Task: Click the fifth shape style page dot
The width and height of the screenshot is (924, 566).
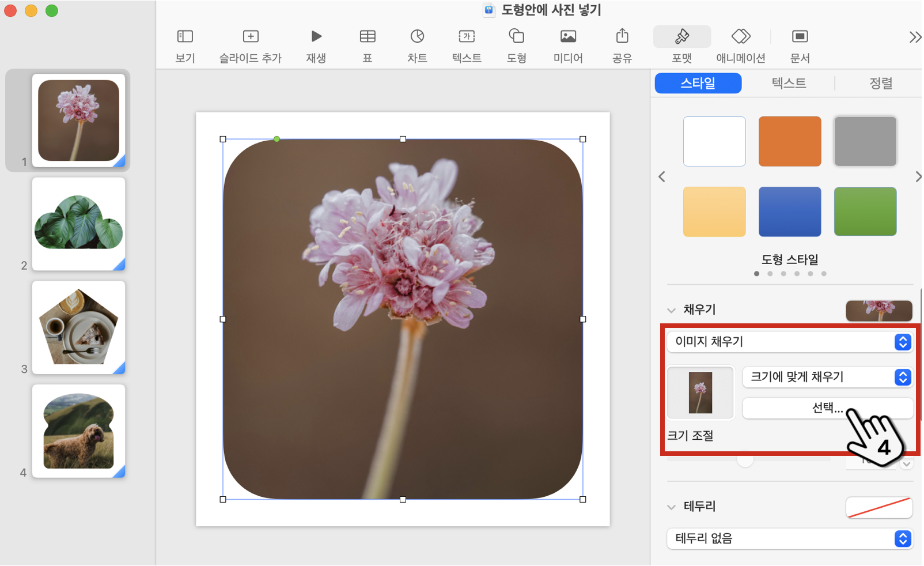Action: click(811, 274)
